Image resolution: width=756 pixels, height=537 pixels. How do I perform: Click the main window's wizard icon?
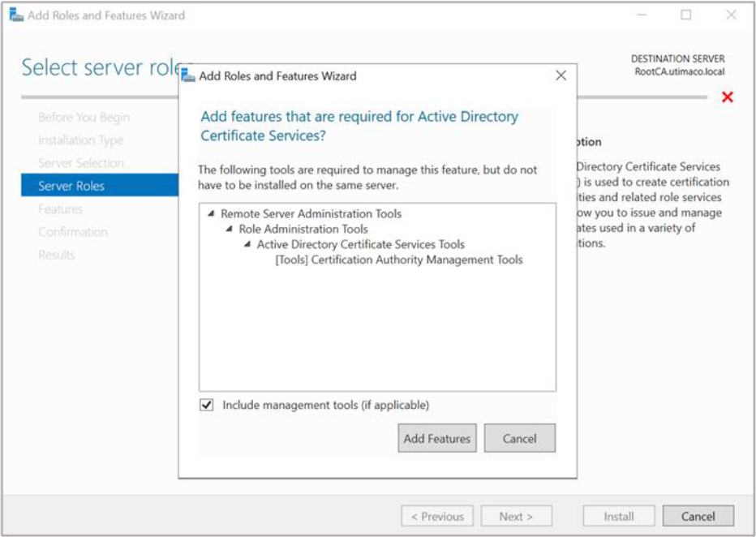(x=16, y=15)
